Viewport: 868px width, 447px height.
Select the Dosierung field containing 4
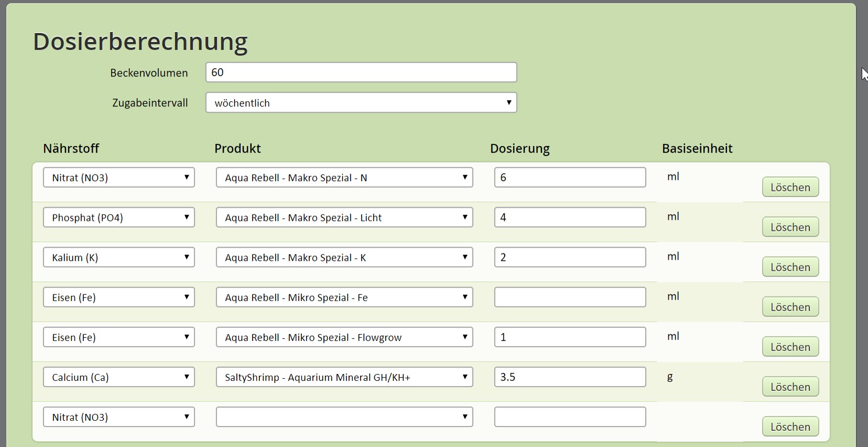point(570,217)
